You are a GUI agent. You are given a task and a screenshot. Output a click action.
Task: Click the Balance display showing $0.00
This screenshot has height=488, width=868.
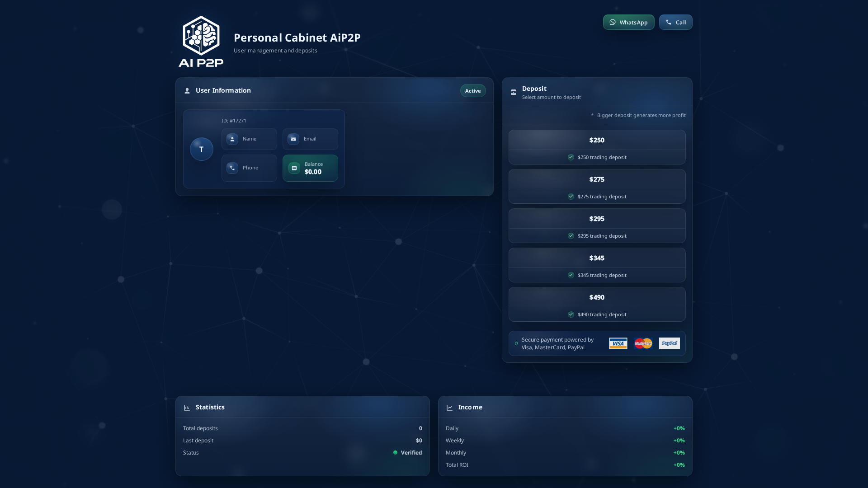(x=310, y=168)
